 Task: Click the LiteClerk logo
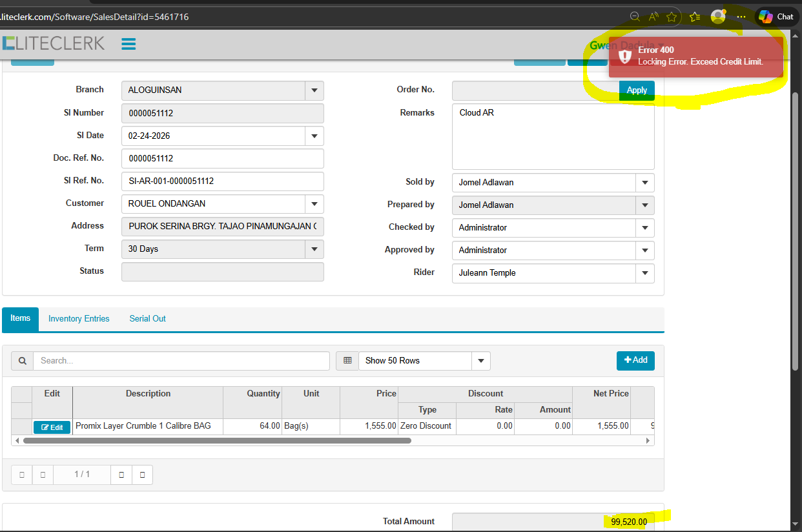coord(53,43)
